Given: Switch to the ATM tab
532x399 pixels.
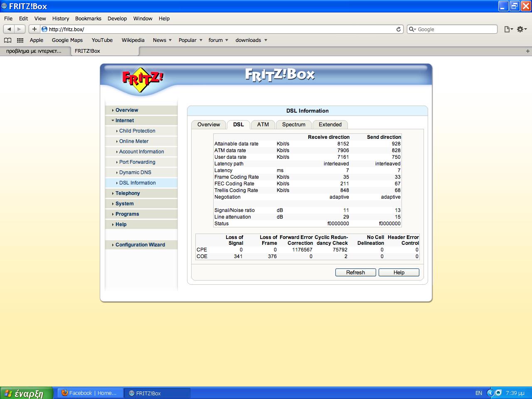Looking at the screenshot, I should pyautogui.click(x=263, y=125).
